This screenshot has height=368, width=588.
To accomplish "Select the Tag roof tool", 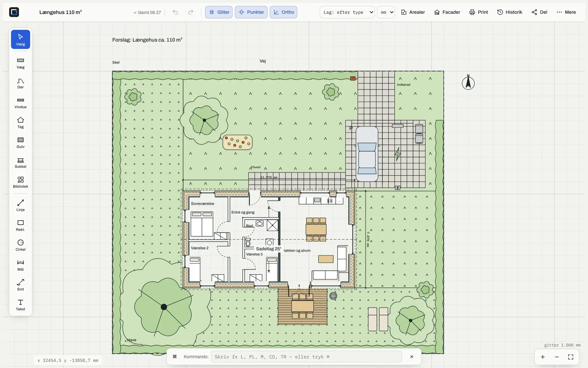I will point(21,123).
